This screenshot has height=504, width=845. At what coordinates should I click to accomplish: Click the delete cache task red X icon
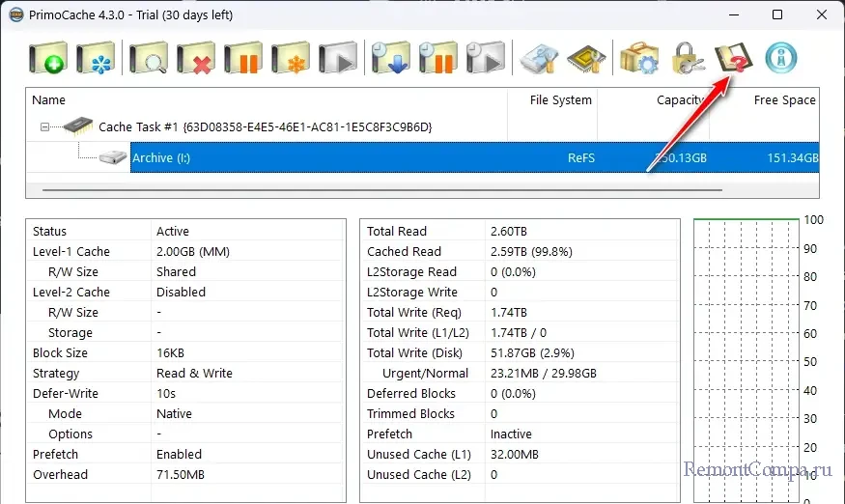tap(196, 58)
